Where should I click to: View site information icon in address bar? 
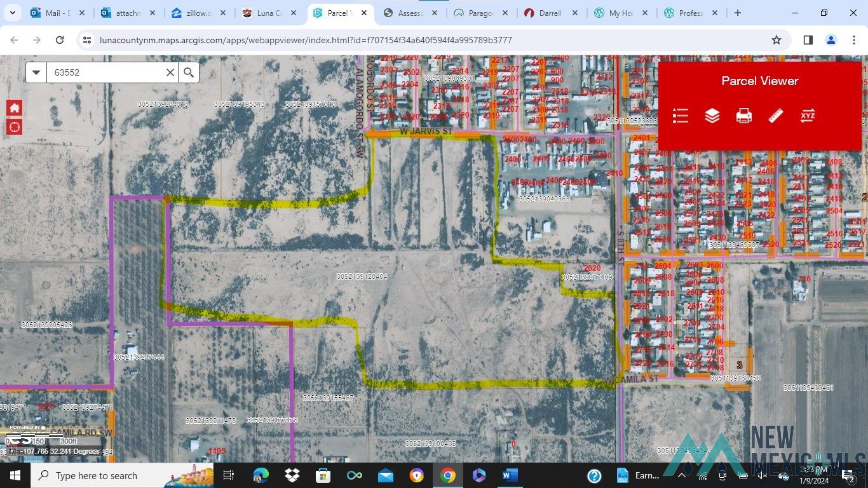(x=87, y=40)
